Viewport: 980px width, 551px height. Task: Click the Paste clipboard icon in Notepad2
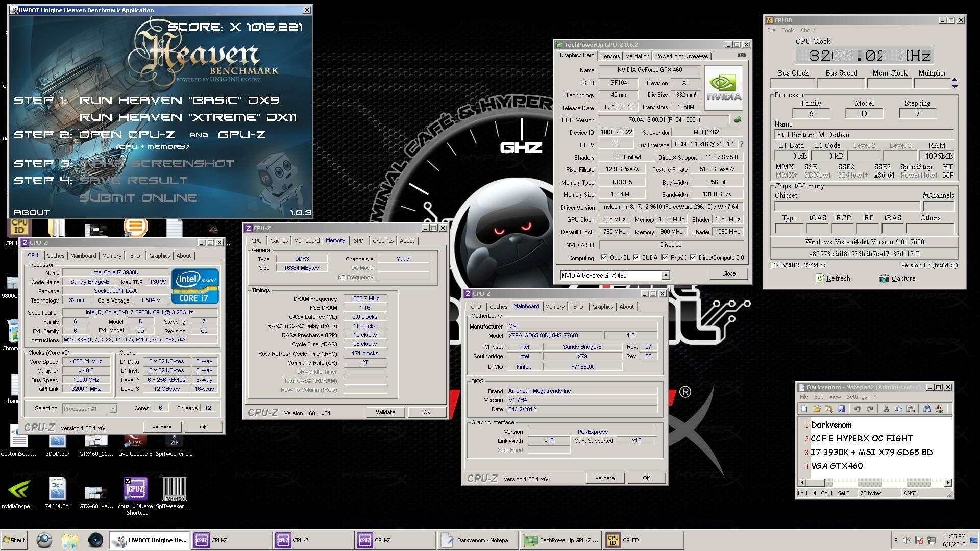tap(911, 409)
